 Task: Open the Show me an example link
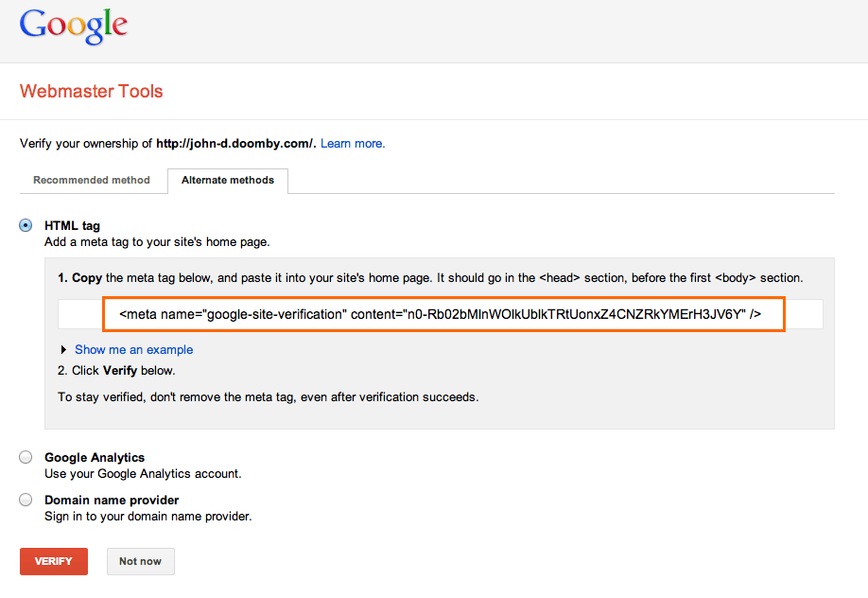134,350
